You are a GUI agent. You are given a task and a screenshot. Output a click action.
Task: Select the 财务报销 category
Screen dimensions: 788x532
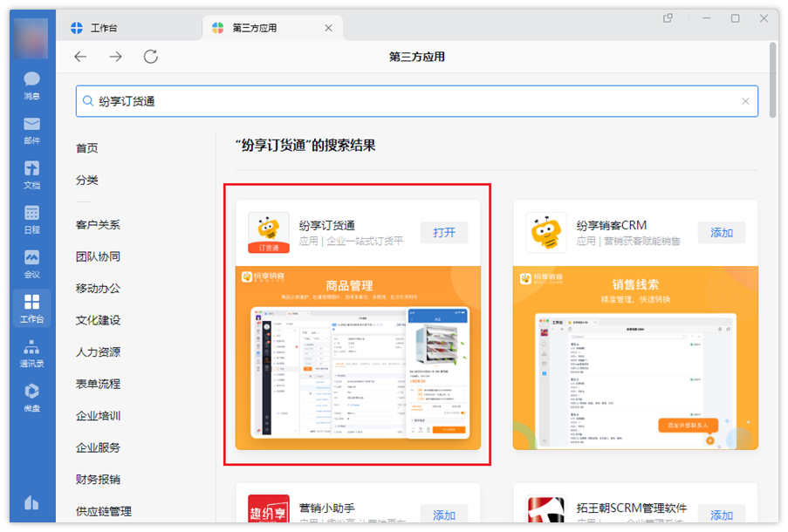point(98,480)
